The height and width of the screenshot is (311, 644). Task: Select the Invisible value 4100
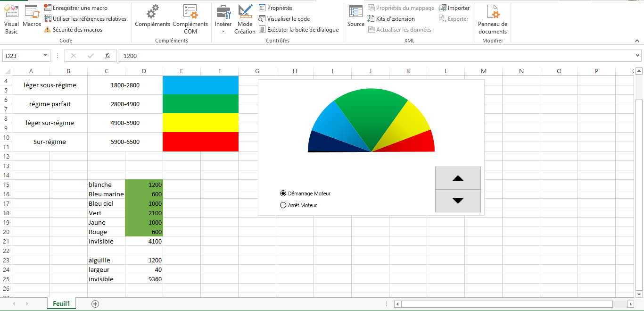point(144,241)
